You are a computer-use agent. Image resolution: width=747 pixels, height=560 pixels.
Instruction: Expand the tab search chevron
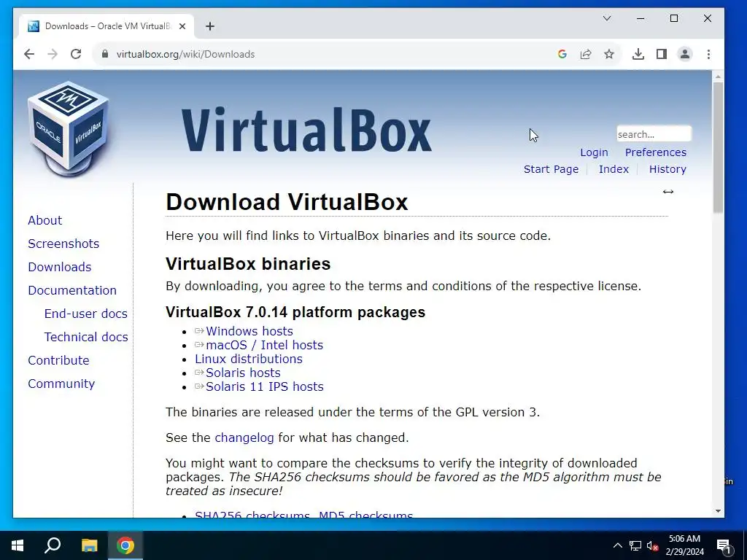click(x=607, y=18)
